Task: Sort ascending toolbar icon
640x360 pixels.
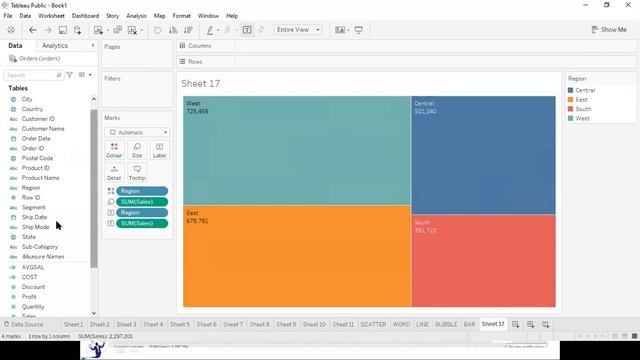Action: [x=173, y=30]
